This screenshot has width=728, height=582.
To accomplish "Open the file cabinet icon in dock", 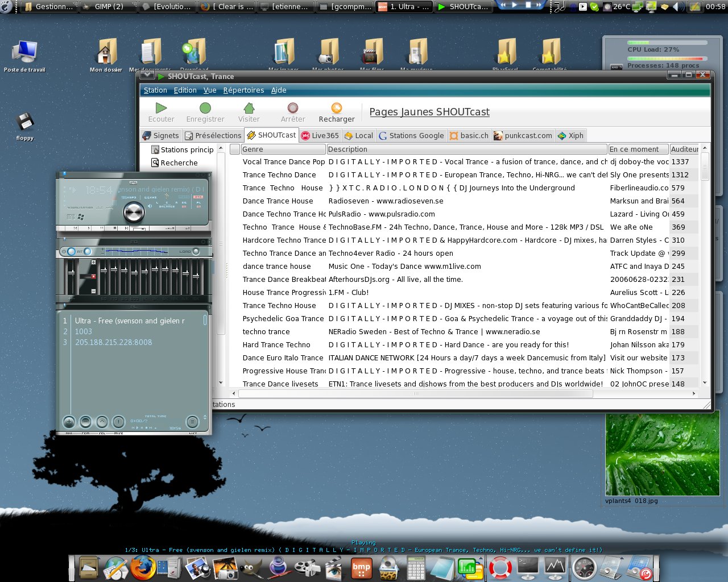I will pos(89,567).
